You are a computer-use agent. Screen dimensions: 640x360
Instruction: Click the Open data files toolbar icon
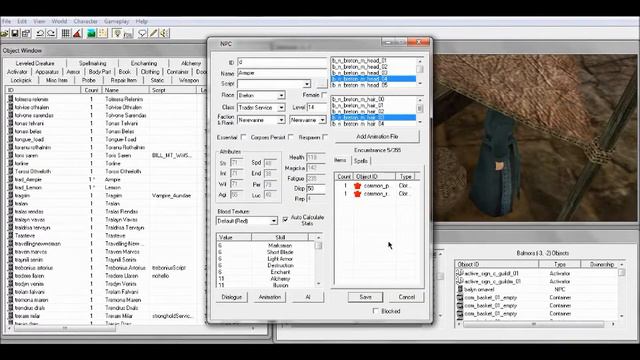coord(4,33)
